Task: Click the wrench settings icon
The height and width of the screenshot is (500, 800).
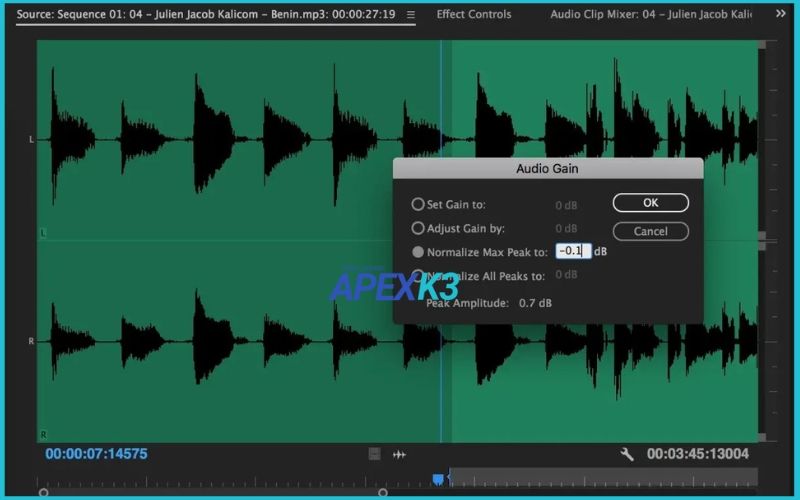Action: coord(627,454)
